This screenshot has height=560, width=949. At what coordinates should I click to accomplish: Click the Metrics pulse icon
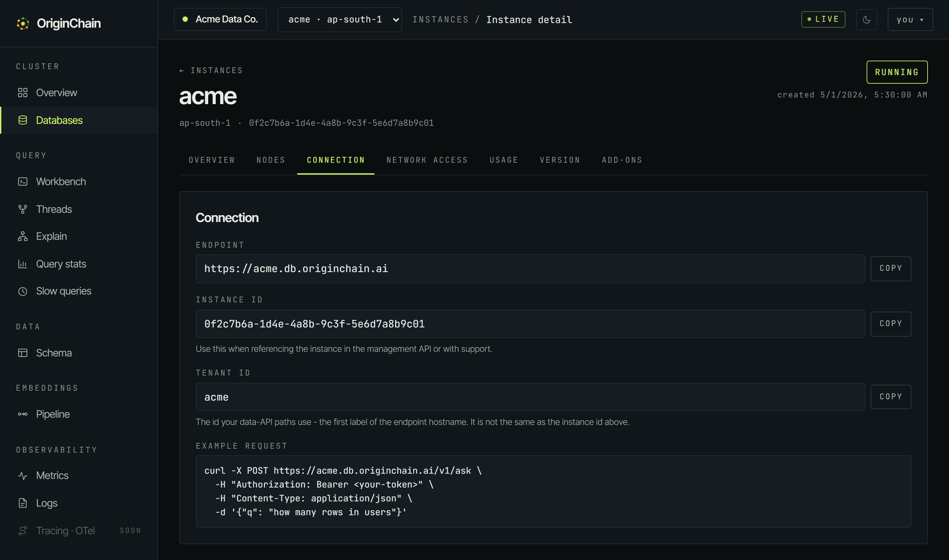23,476
